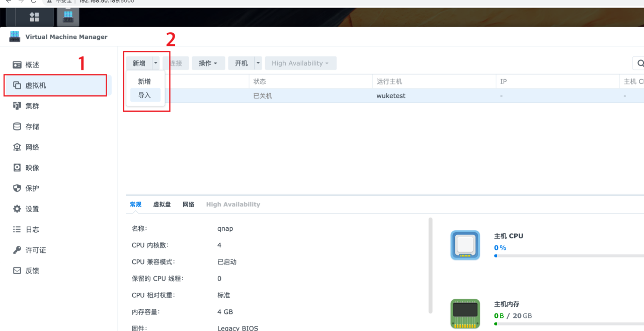The image size is (644, 331).
Task: Open the 操作 dropdown
Action: pos(208,63)
